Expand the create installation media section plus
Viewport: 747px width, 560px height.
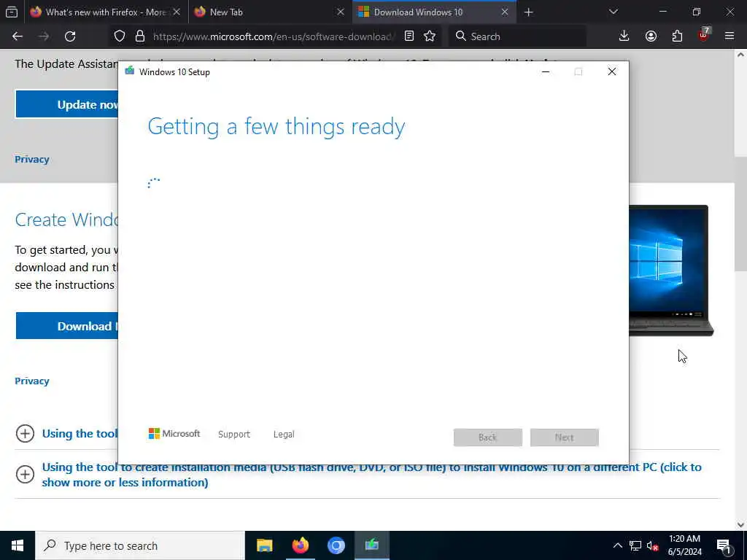(25, 474)
